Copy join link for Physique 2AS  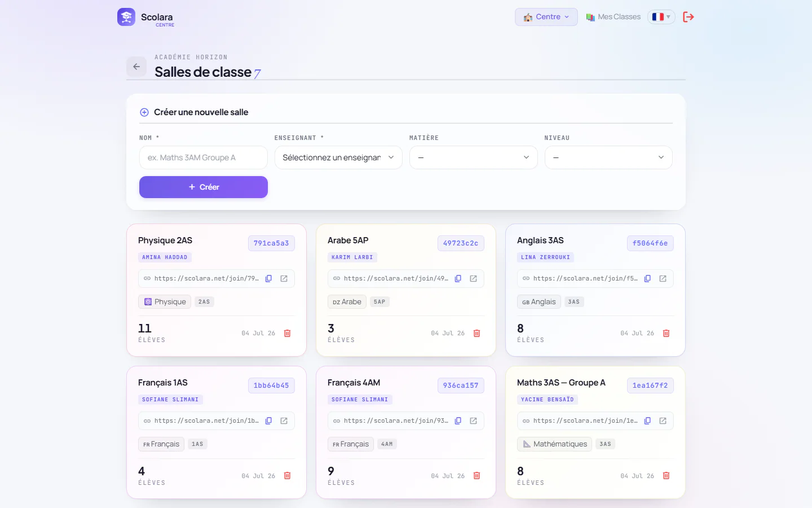269,278
